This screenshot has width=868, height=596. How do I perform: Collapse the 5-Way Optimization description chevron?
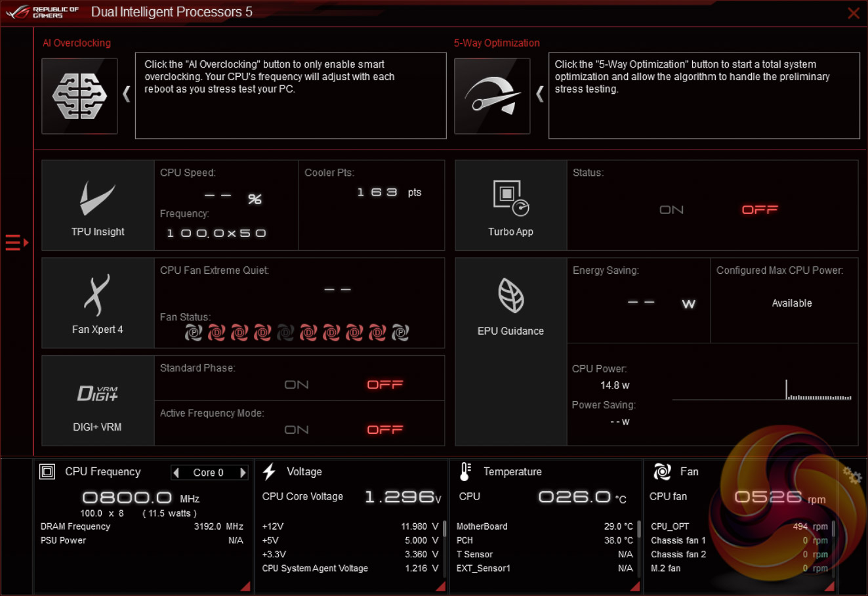coord(540,95)
